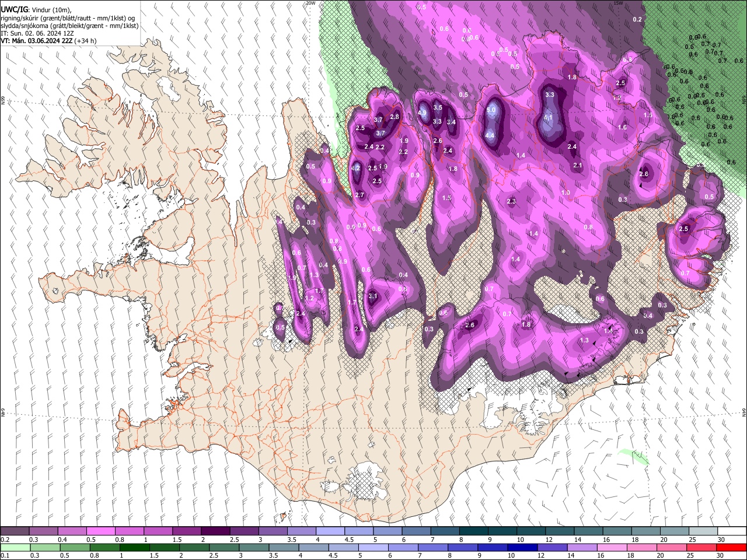Click the '3.5' precipitation value on the map
747x560 pixels.
pos(438,107)
